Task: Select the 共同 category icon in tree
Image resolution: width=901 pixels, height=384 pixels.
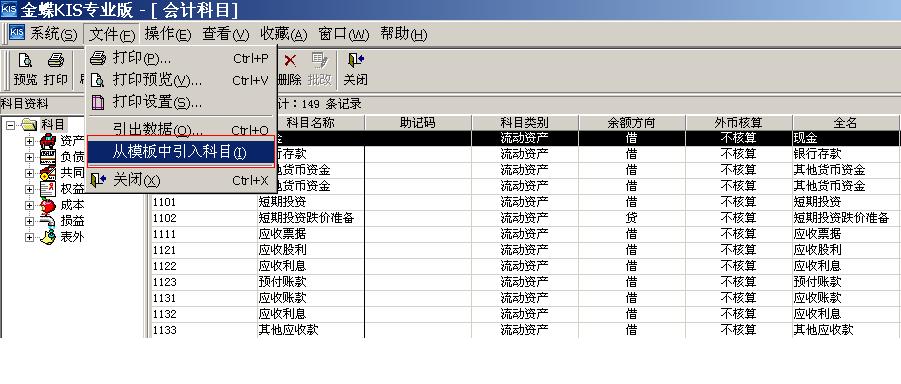Action: point(48,173)
